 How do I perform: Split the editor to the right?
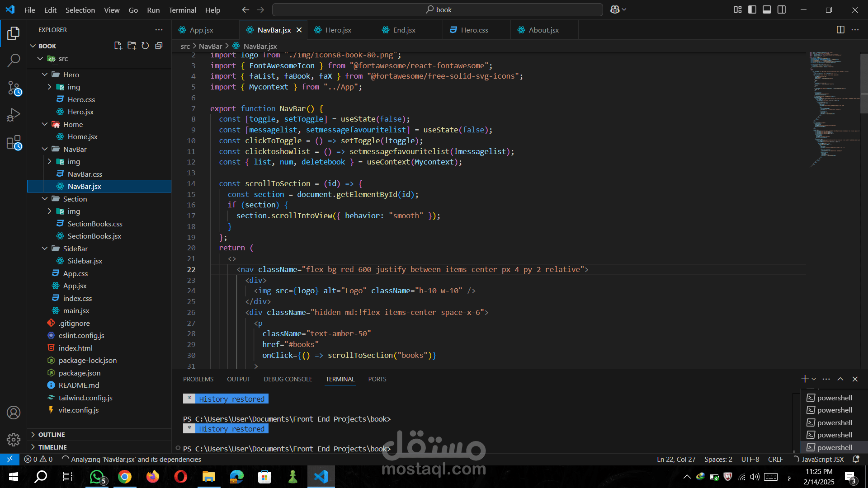click(x=840, y=30)
